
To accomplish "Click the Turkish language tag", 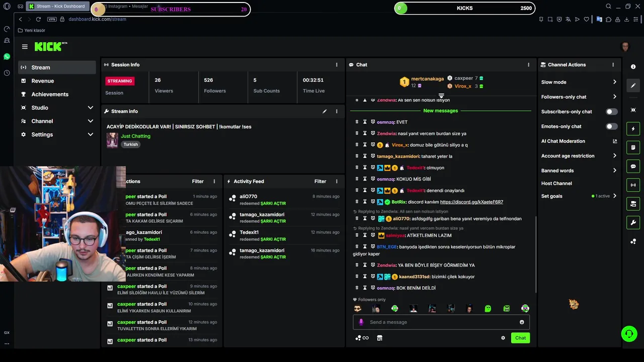I will click(131, 144).
